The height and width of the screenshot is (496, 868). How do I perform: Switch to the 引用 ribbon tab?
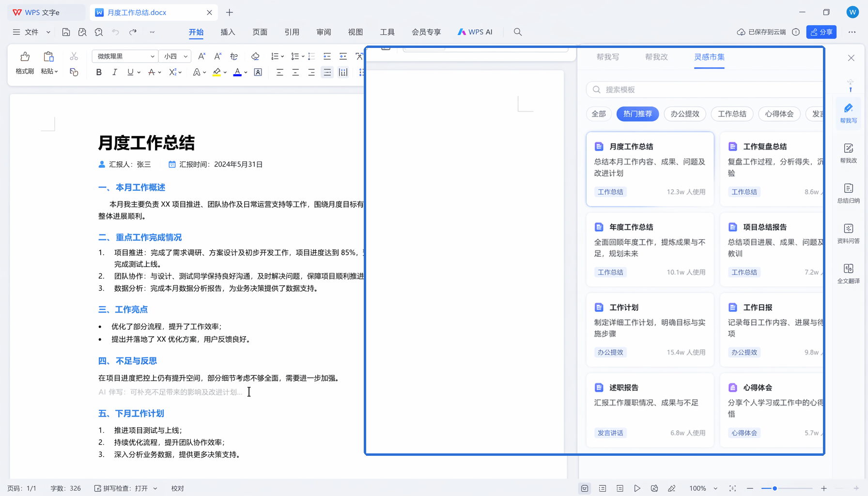(292, 32)
